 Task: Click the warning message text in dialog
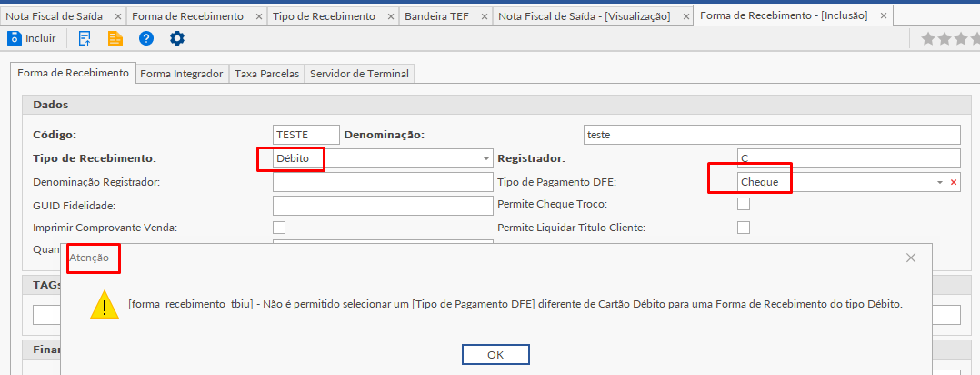point(515,305)
